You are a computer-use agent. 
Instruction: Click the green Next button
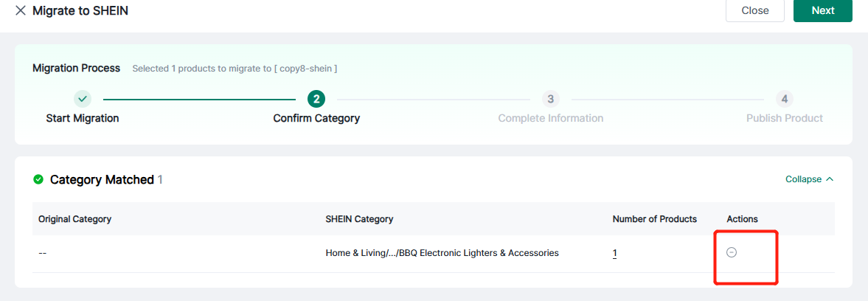pyautogui.click(x=822, y=10)
